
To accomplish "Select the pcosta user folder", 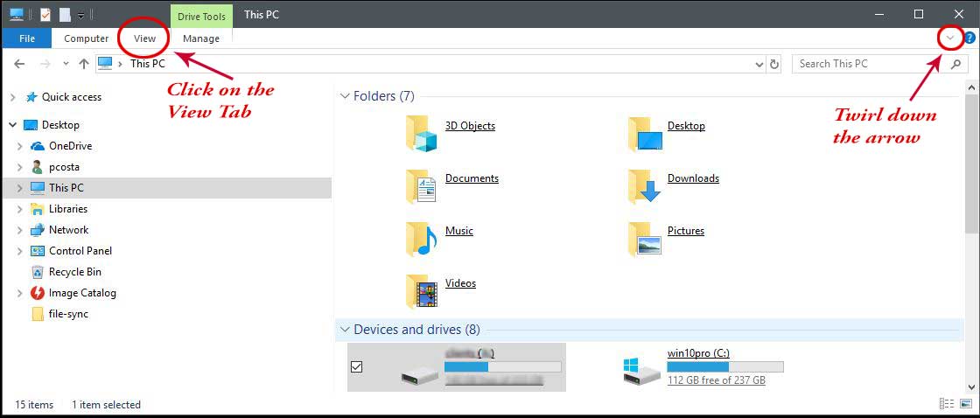I will point(64,167).
